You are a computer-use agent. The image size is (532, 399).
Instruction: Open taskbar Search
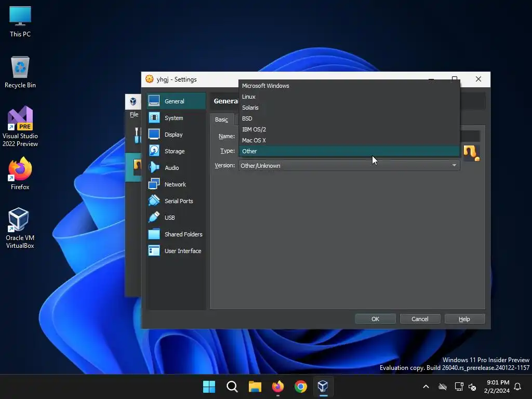232,387
